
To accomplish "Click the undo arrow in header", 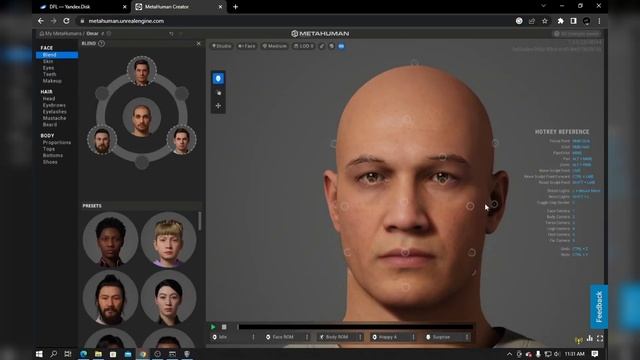I will tap(171, 33).
